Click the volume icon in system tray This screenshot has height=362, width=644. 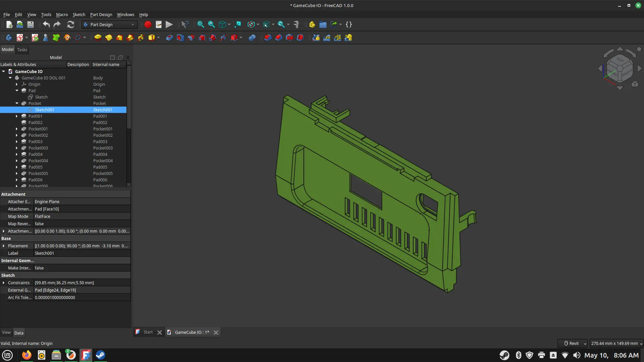pyautogui.click(x=577, y=355)
